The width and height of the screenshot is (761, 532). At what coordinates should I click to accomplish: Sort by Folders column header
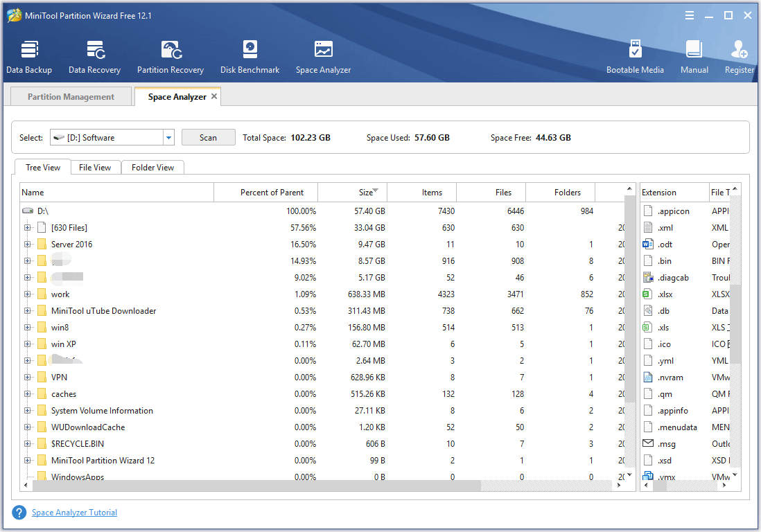pyautogui.click(x=561, y=192)
